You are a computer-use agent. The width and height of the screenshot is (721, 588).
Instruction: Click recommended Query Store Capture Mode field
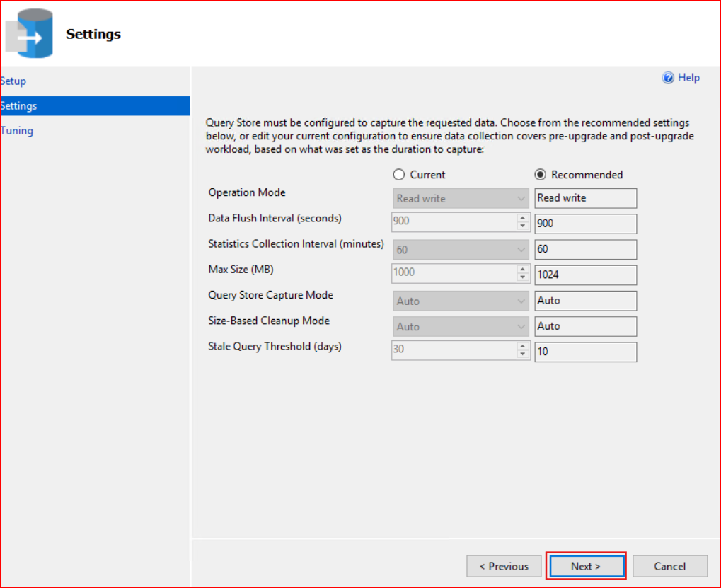point(585,301)
